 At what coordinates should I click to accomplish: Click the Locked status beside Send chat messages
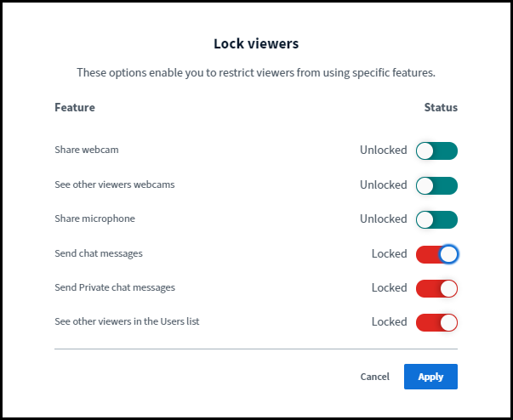tap(389, 254)
